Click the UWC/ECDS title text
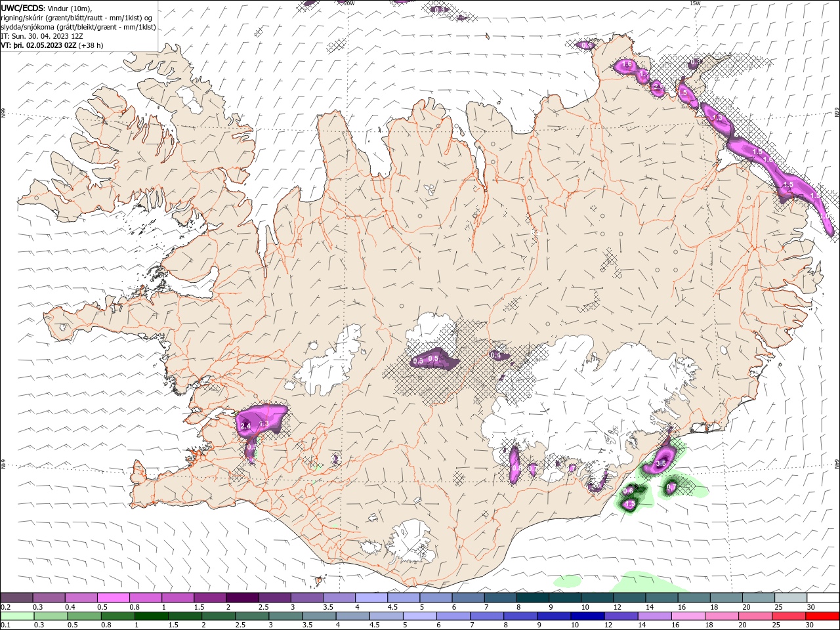The width and height of the screenshot is (840, 630). [x=22, y=8]
